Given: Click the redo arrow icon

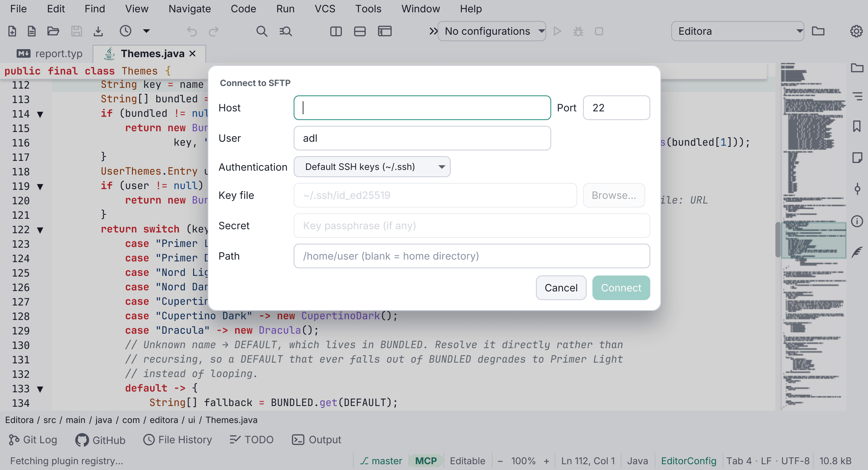Looking at the screenshot, I should (214, 31).
